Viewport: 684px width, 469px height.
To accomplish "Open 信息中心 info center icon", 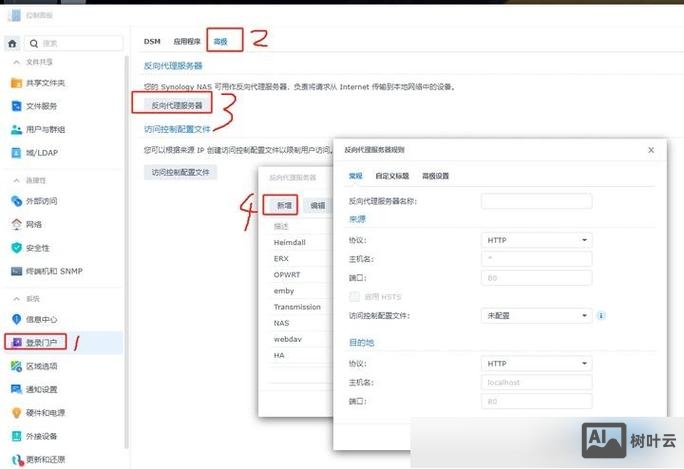I will (x=16, y=319).
